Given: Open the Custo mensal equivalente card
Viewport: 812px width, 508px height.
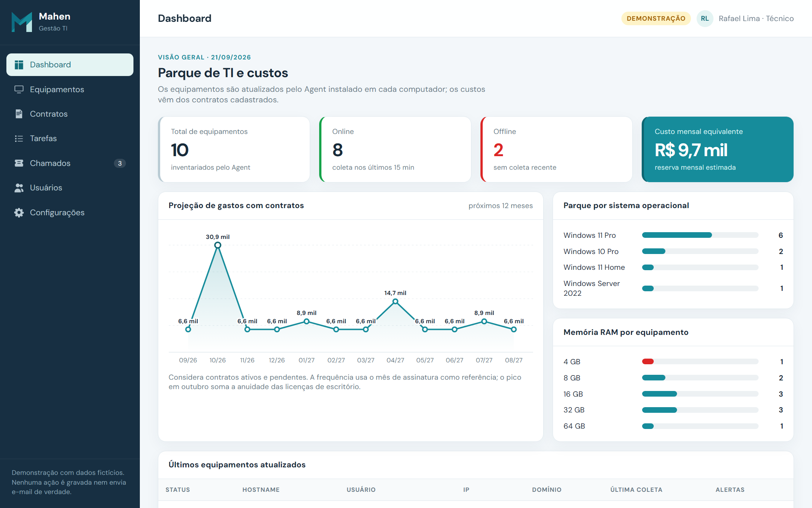Looking at the screenshot, I should point(718,149).
